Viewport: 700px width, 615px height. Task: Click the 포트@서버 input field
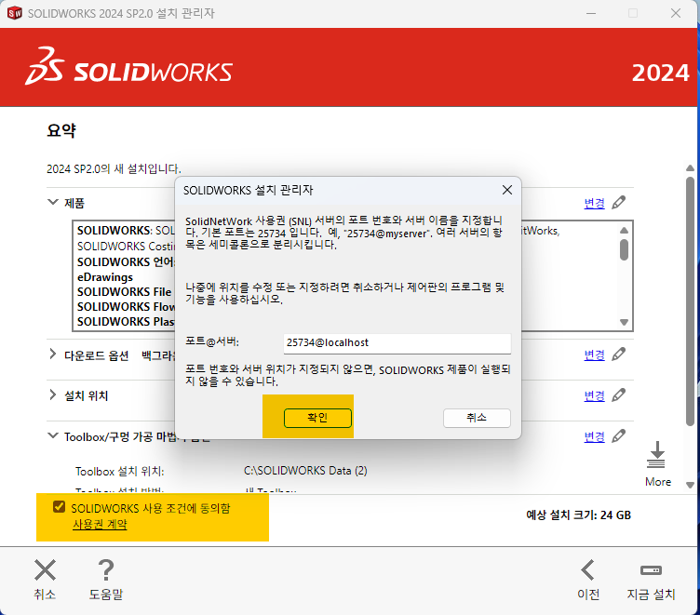(x=397, y=342)
